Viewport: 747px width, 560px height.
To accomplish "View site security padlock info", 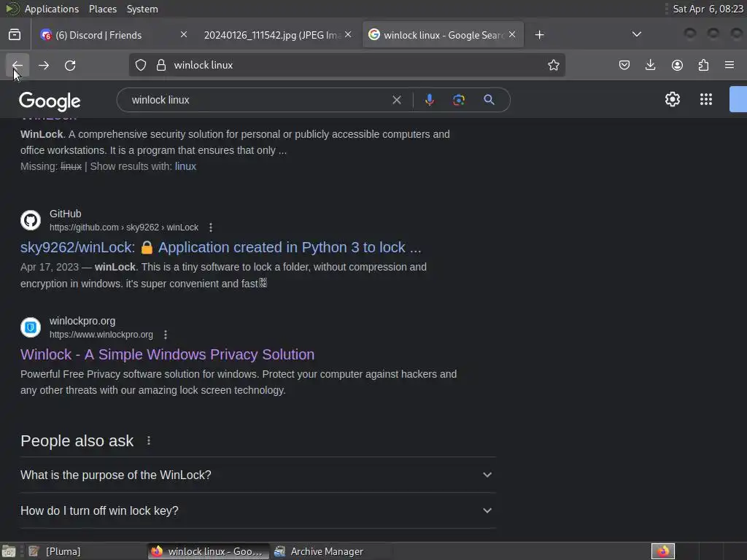I will [161, 65].
